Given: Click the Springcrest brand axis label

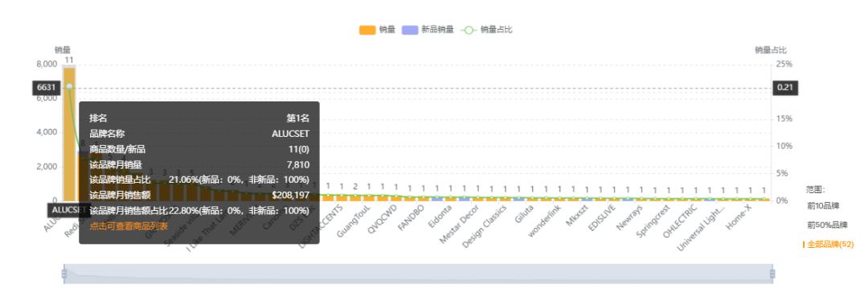Looking at the screenshot, I should [x=652, y=221].
